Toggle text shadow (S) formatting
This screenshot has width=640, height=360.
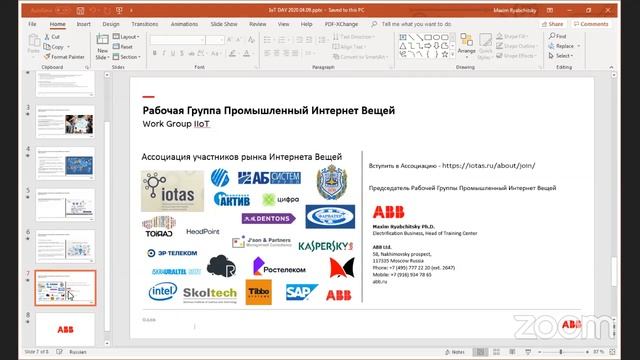182,53
